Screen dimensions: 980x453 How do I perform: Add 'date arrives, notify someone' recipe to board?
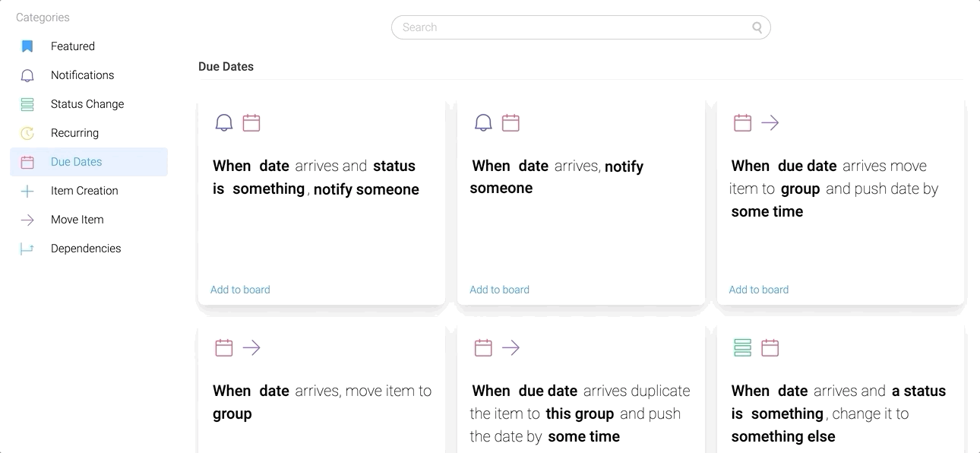click(x=499, y=290)
